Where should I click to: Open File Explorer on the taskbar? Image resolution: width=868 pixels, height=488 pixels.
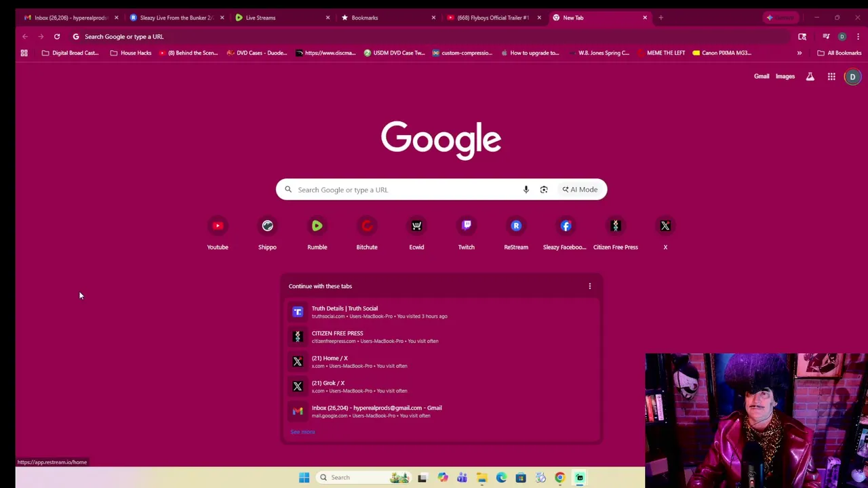coord(481,478)
